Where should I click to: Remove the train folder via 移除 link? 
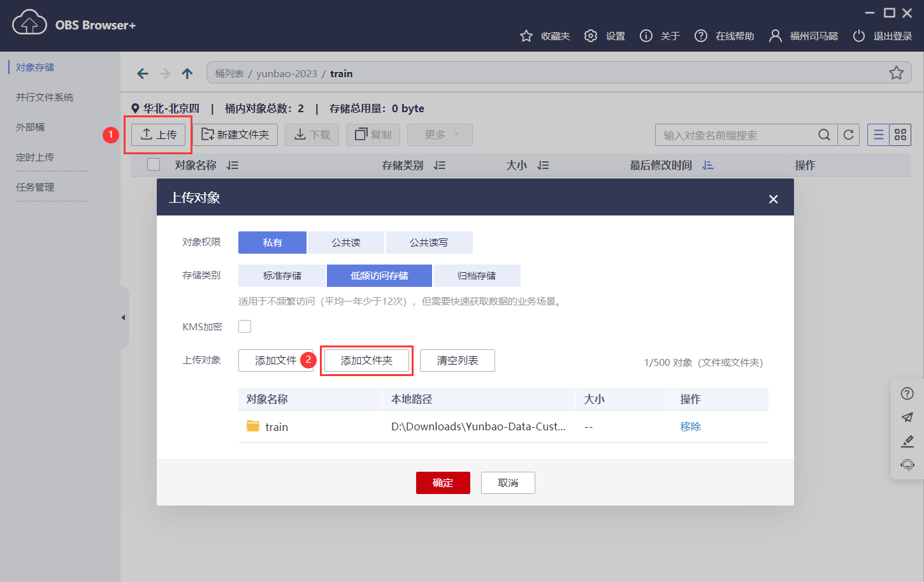690,426
